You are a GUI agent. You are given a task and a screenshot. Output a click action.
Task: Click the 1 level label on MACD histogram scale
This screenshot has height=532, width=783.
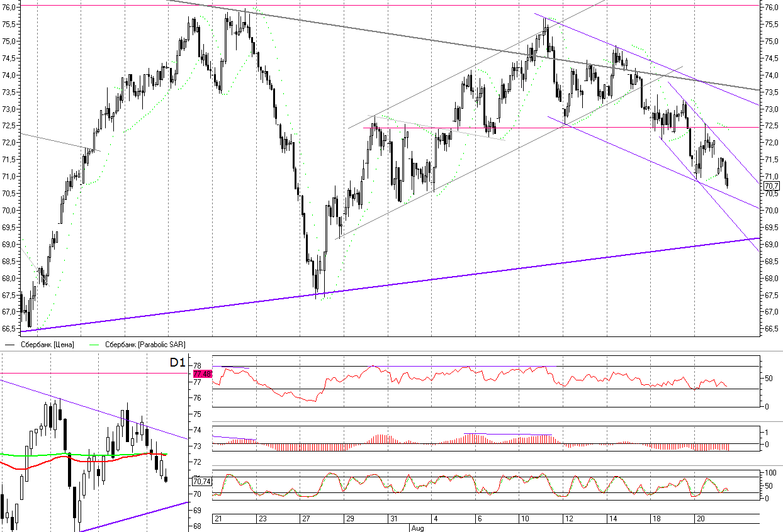765,432
